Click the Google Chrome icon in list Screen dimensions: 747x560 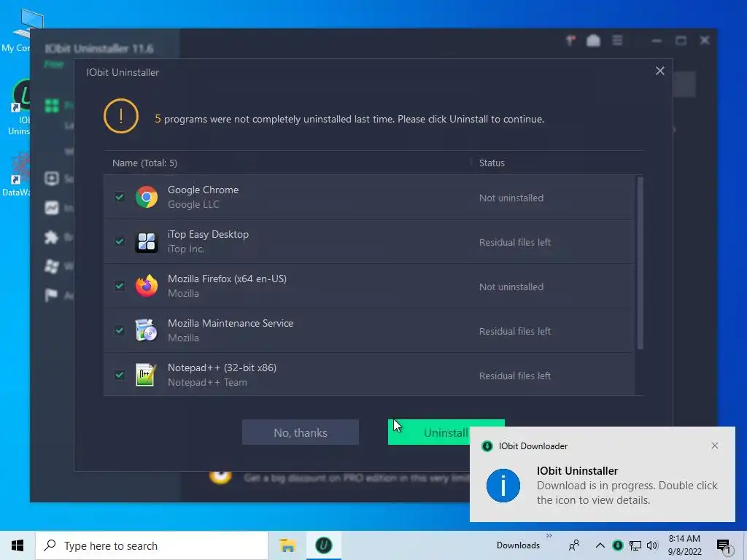click(x=146, y=197)
